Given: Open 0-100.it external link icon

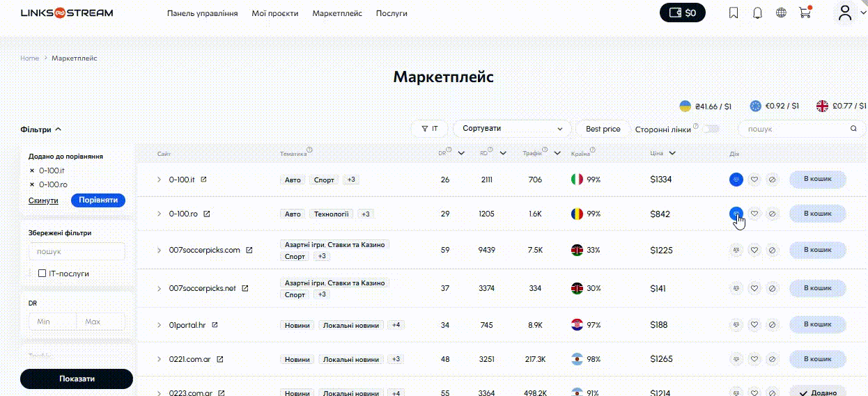Looking at the screenshot, I should (x=203, y=180).
